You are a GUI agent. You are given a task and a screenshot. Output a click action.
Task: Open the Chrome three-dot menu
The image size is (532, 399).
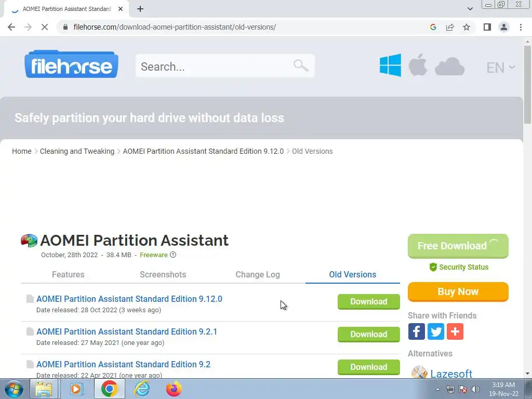click(521, 27)
